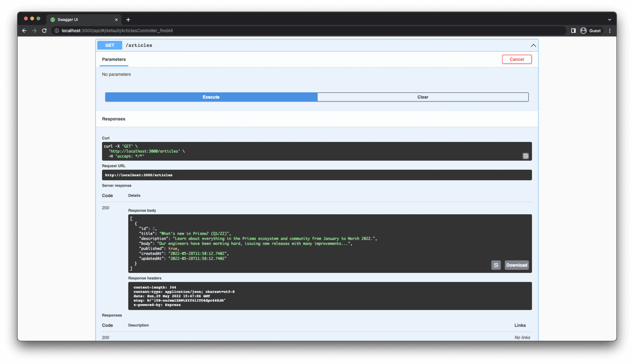Click the browser refresh icon
The width and height of the screenshot is (634, 364).
(45, 30)
